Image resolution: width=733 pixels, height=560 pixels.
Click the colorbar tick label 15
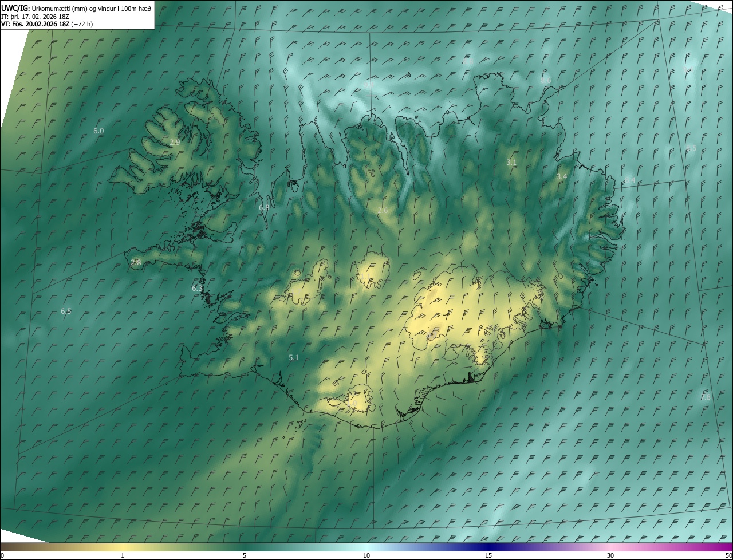tap(488, 555)
